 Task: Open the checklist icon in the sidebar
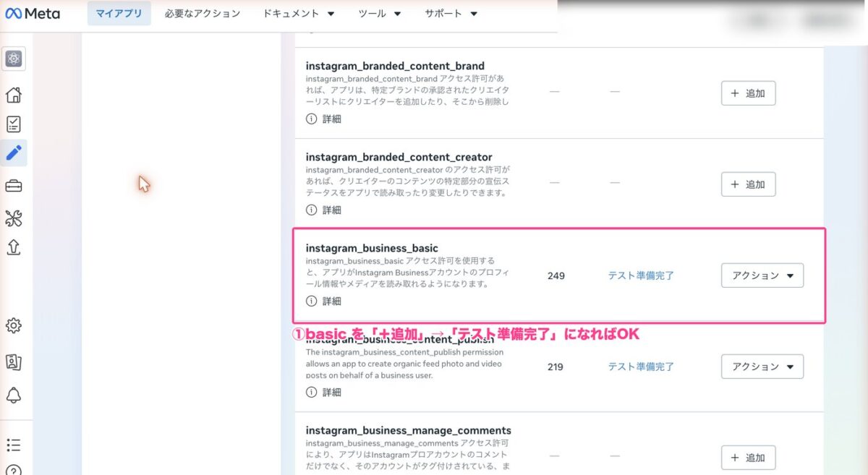pyautogui.click(x=14, y=124)
